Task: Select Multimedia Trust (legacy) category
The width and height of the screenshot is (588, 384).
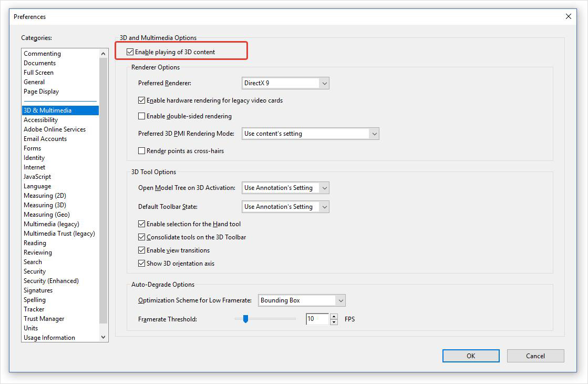Action: click(59, 234)
